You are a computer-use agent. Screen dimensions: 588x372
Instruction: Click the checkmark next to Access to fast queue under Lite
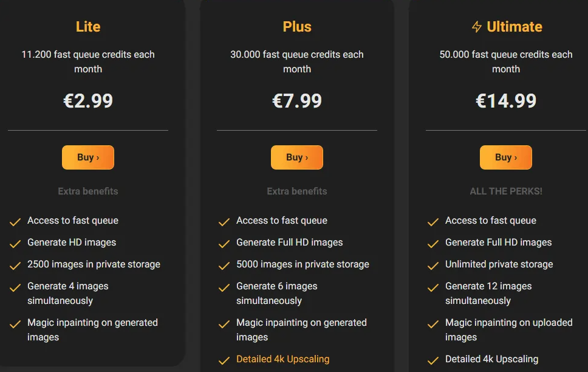tap(15, 221)
